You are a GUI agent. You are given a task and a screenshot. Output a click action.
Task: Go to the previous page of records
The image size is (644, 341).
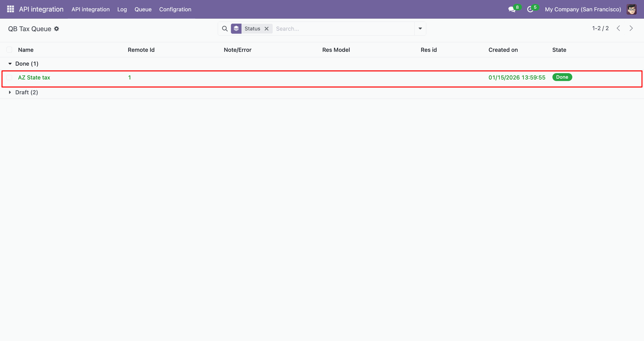pyautogui.click(x=618, y=28)
